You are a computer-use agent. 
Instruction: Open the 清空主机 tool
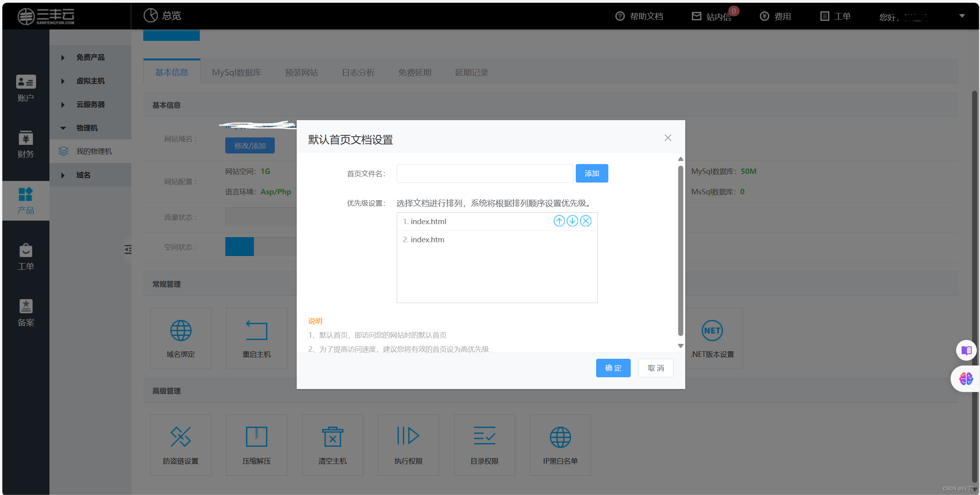pos(332,445)
